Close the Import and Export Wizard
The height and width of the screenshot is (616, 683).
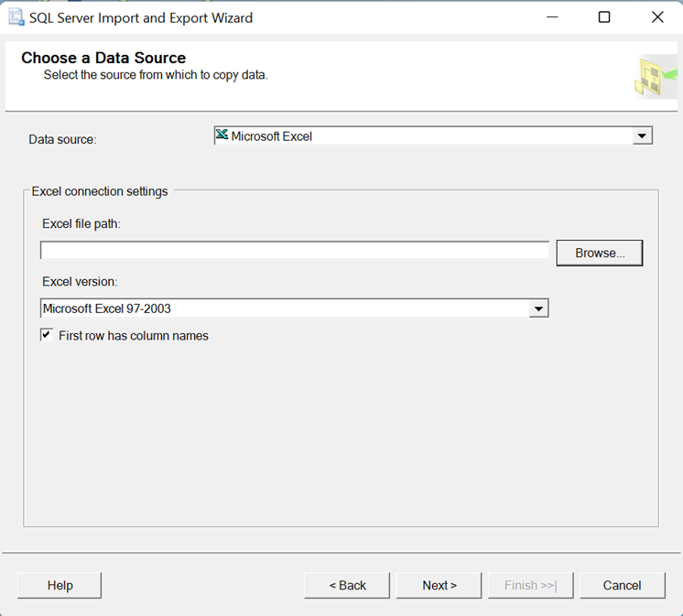coord(657,17)
